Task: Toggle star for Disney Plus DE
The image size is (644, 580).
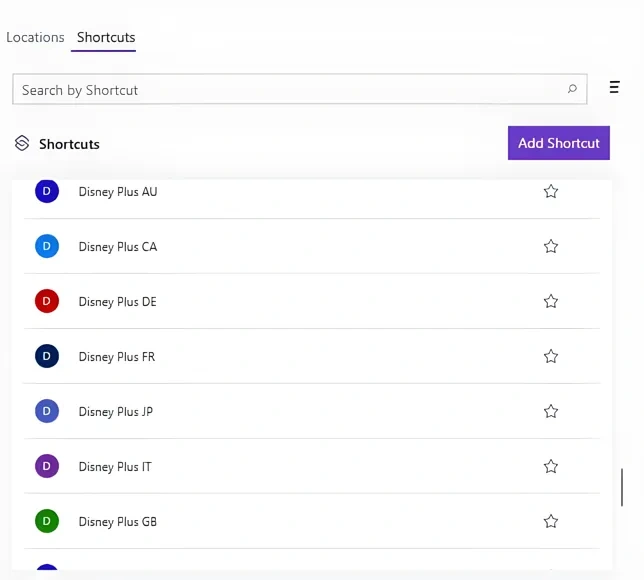Action: coord(551,302)
